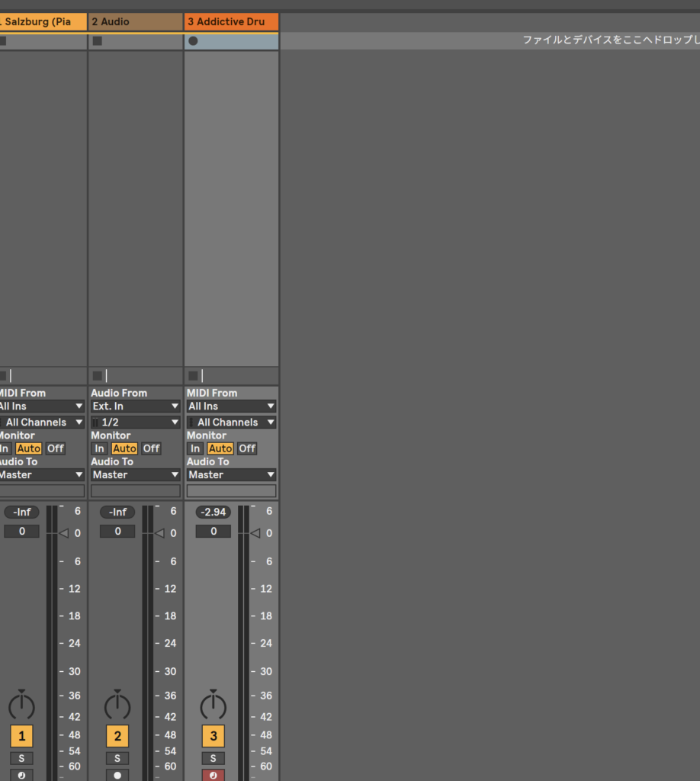The image size is (700, 781).
Task: Arm the 2 Audio track for recording
Action: click(x=117, y=775)
